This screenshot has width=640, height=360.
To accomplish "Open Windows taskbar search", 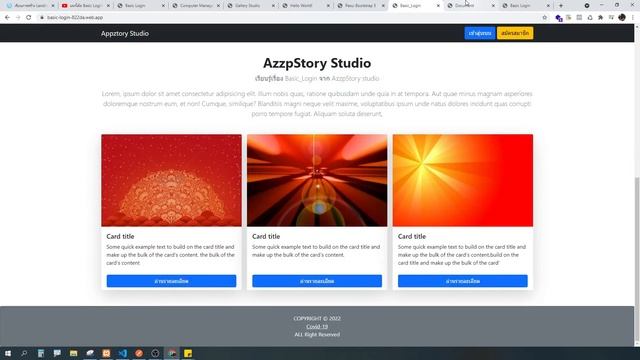I will (x=24, y=353).
